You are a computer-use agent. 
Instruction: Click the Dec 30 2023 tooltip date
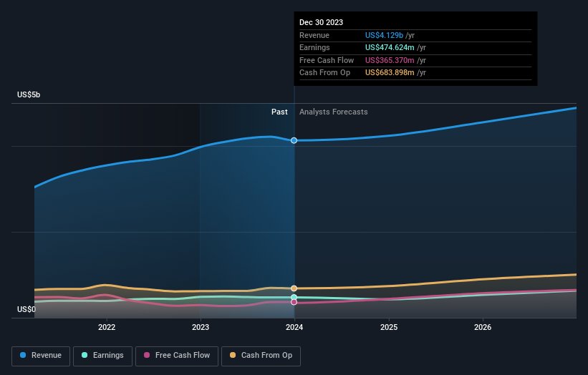pos(321,22)
